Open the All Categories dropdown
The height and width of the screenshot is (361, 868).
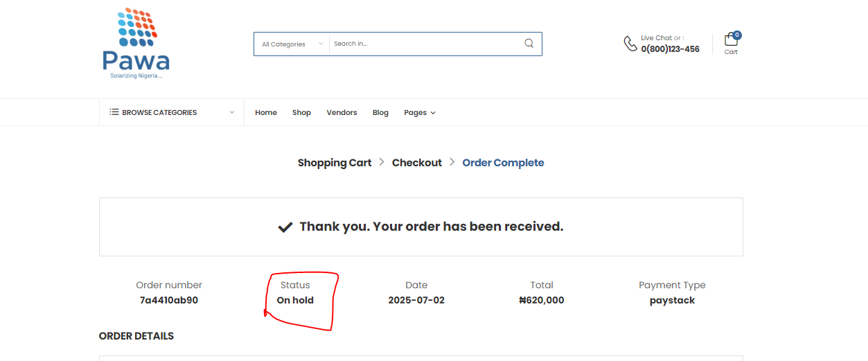292,44
